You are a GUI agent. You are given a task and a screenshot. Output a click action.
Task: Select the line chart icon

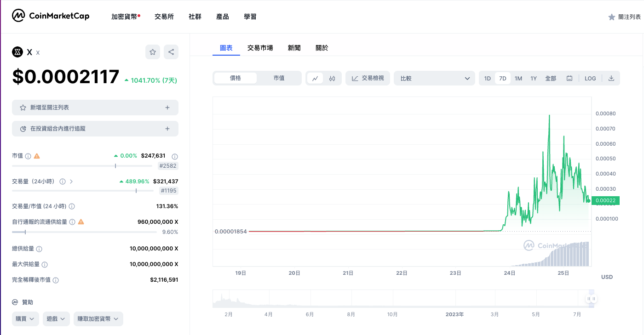click(315, 78)
